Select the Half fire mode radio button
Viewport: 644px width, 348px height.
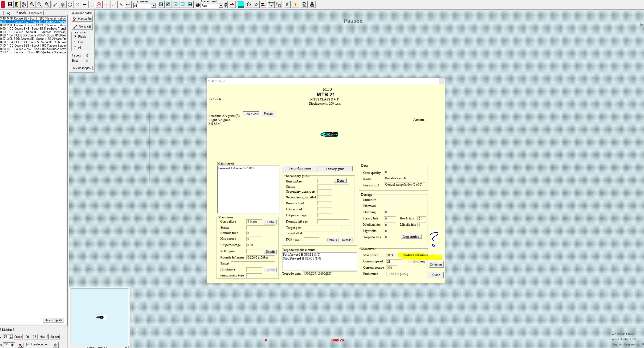point(75,42)
